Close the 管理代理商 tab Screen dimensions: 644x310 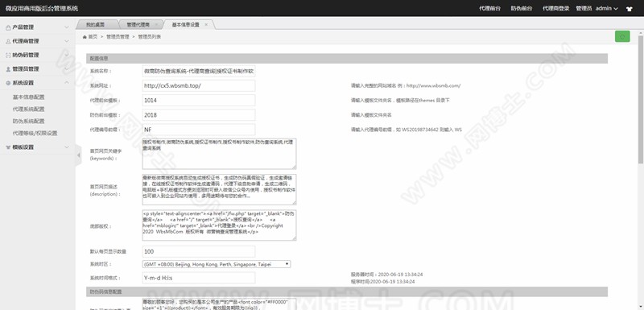(156, 25)
